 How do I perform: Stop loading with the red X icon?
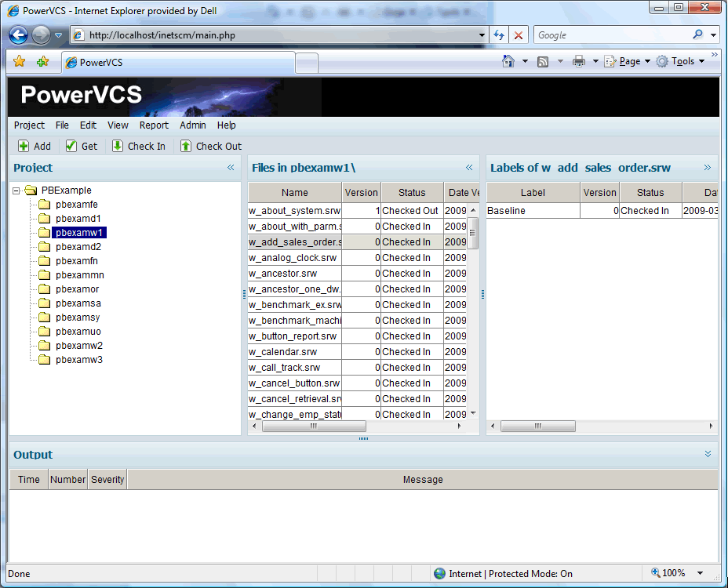[519, 34]
